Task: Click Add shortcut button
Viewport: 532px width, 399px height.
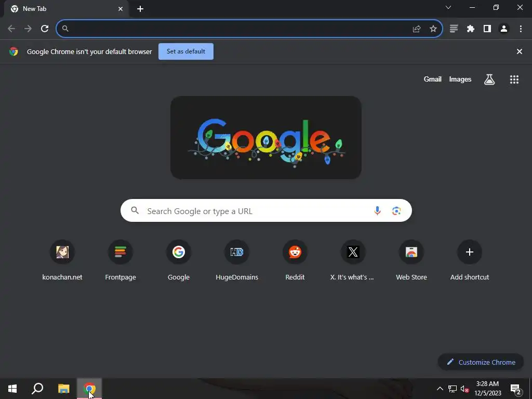Action: [470, 260]
